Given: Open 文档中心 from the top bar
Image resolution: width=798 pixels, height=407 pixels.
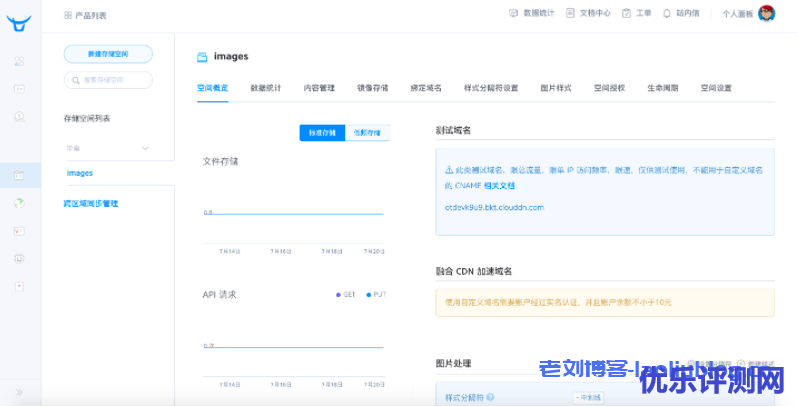Looking at the screenshot, I should [x=588, y=13].
